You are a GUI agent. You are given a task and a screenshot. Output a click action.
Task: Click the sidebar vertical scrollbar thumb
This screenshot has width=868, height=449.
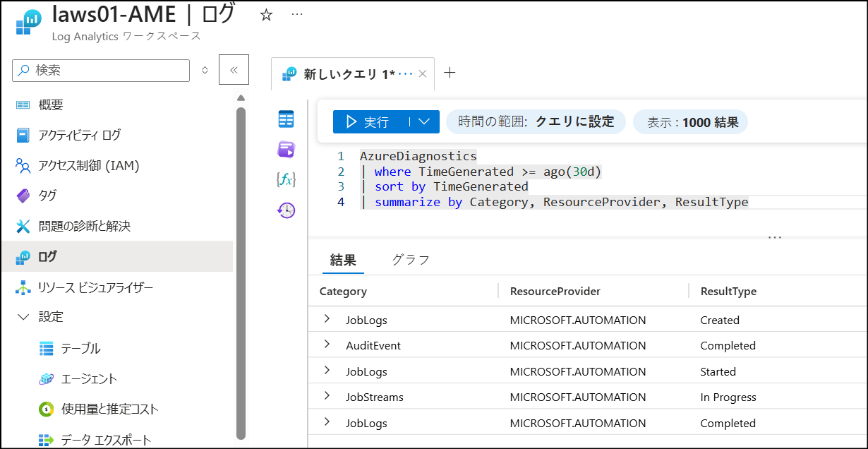click(241, 272)
